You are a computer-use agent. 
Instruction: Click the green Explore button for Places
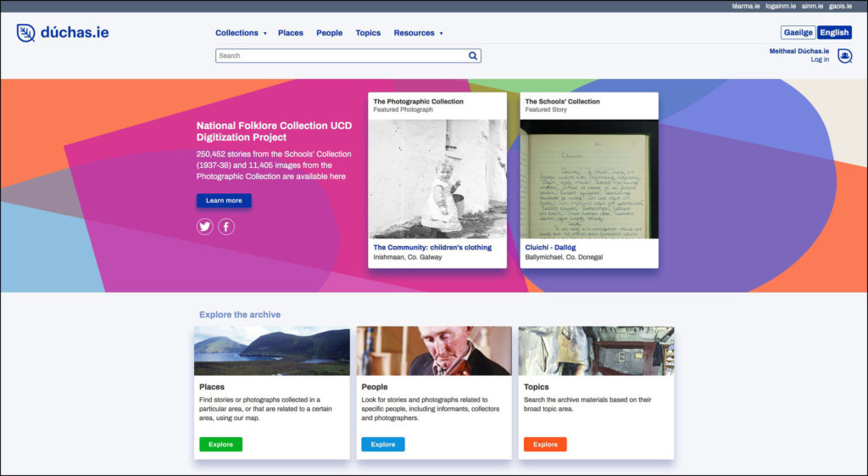click(x=220, y=445)
